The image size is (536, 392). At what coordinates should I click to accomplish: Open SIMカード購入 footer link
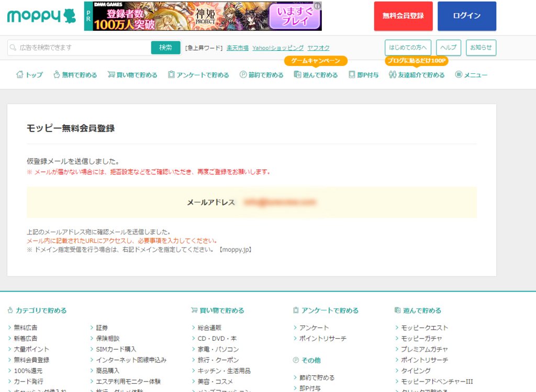click(x=116, y=349)
